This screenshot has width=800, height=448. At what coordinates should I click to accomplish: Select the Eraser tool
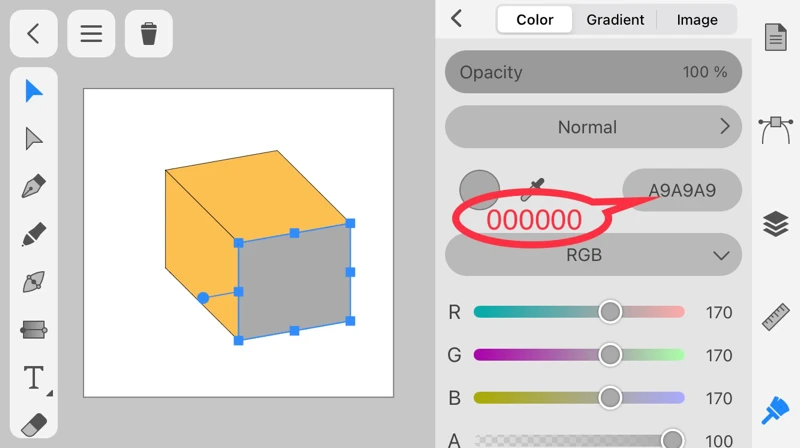pos(34,424)
